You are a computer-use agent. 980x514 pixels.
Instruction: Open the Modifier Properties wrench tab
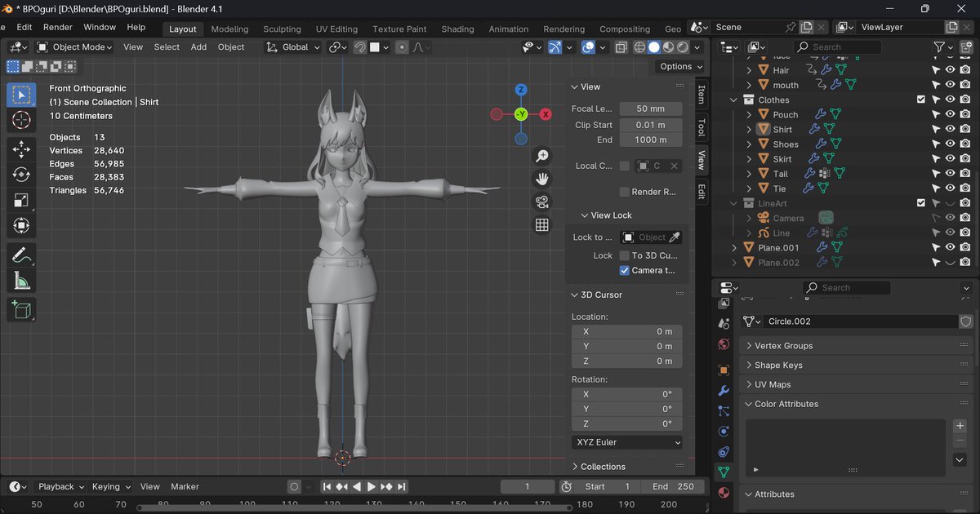724,391
